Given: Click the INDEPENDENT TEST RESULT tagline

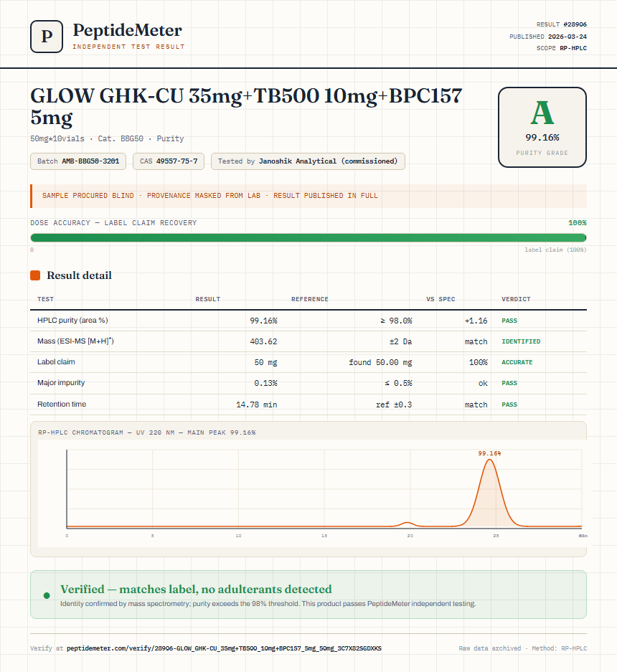Looking at the screenshot, I should (x=128, y=47).
